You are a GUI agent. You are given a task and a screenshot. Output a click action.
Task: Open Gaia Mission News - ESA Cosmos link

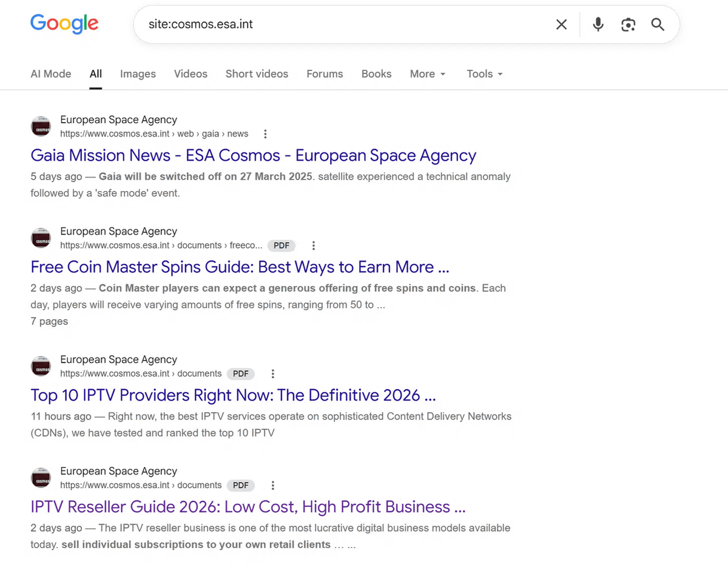pyautogui.click(x=254, y=155)
